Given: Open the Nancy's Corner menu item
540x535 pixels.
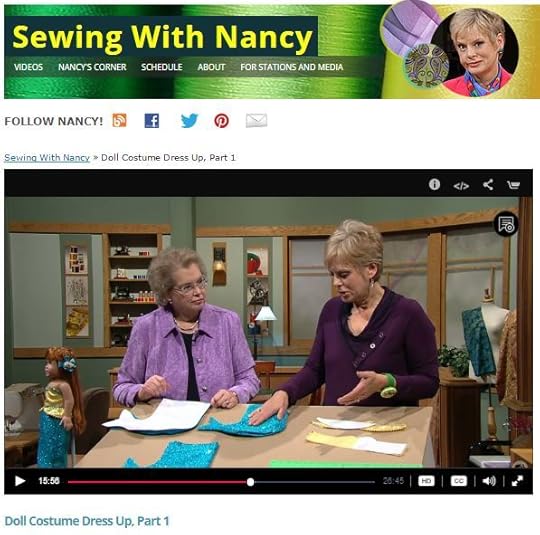Looking at the screenshot, I should 92,67.
